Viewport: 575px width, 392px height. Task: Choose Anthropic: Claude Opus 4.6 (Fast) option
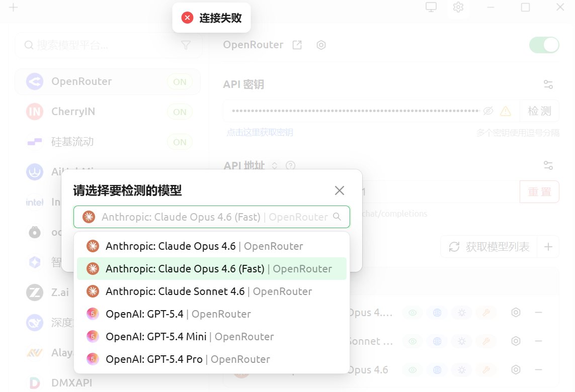pos(212,269)
